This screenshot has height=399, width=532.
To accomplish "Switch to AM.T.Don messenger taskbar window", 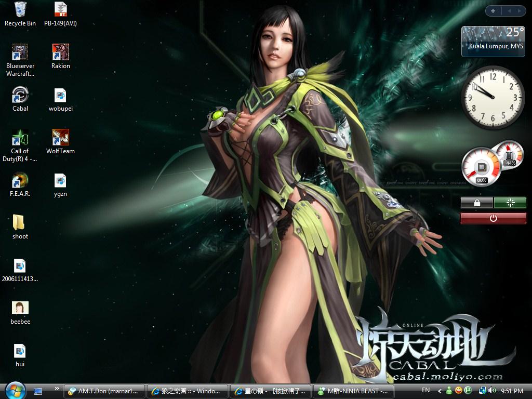I will 104,391.
